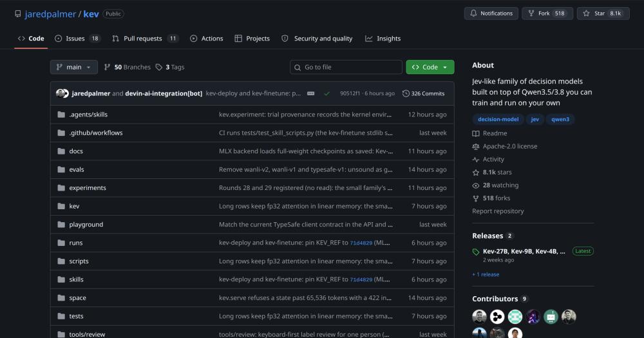This screenshot has width=644, height=338.
Task: Click the star icon in Star button
Action: click(x=586, y=13)
